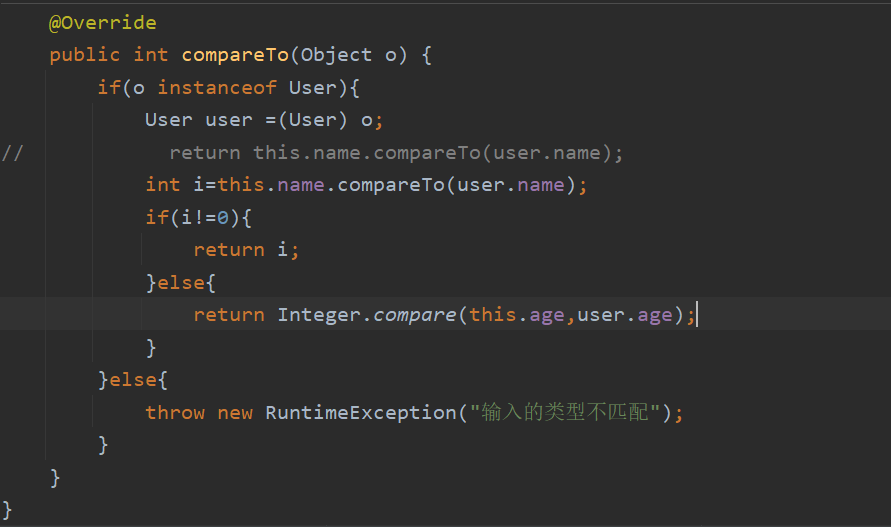Click 'int i=this.name.compareTo(user.name);' line
The image size is (891, 527).
click(366, 185)
